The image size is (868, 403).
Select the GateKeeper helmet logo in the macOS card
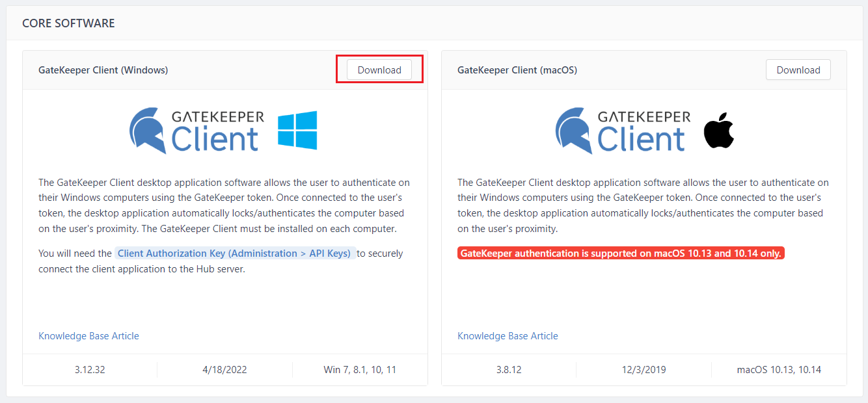click(x=573, y=129)
